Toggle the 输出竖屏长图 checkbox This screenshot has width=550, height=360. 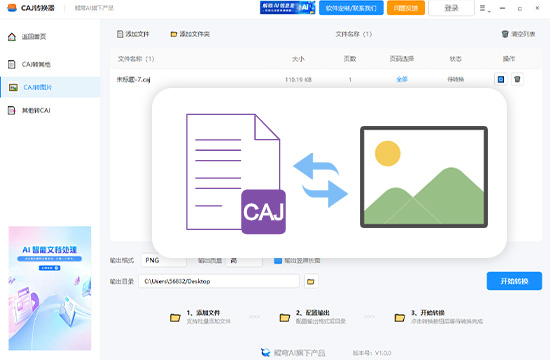[x=278, y=260]
